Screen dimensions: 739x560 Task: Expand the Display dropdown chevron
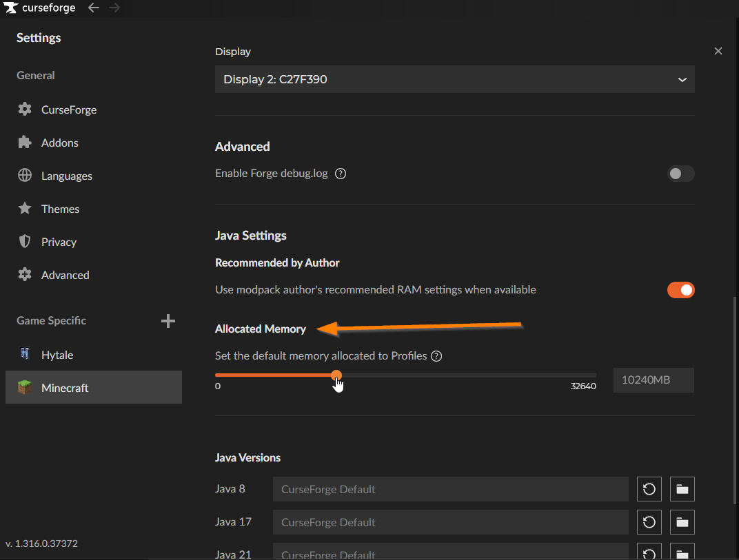click(x=682, y=80)
